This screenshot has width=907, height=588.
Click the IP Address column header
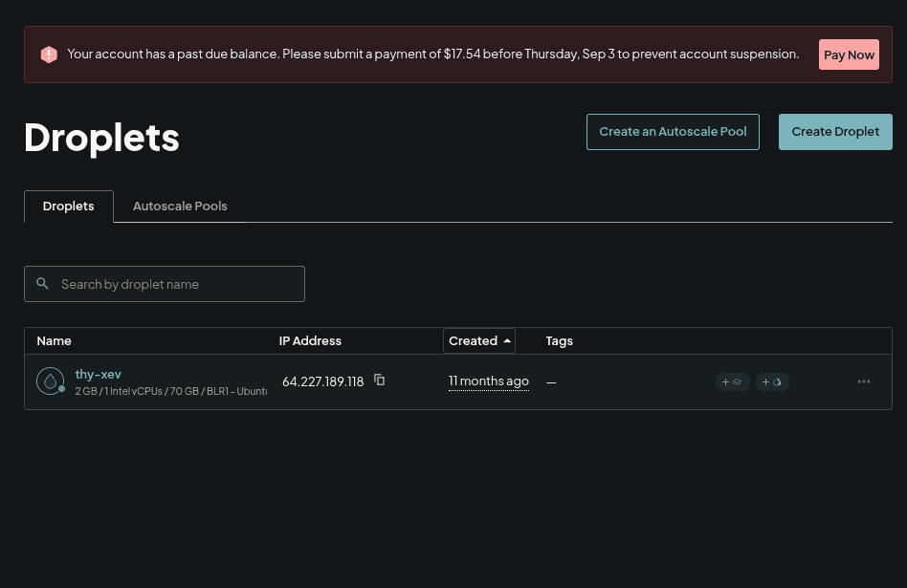pyautogui.click(x=310, y=341)
